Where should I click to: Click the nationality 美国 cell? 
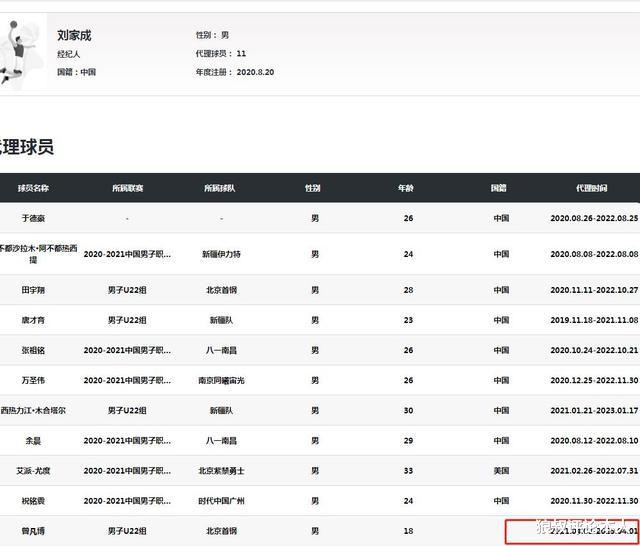pos(501,471)
